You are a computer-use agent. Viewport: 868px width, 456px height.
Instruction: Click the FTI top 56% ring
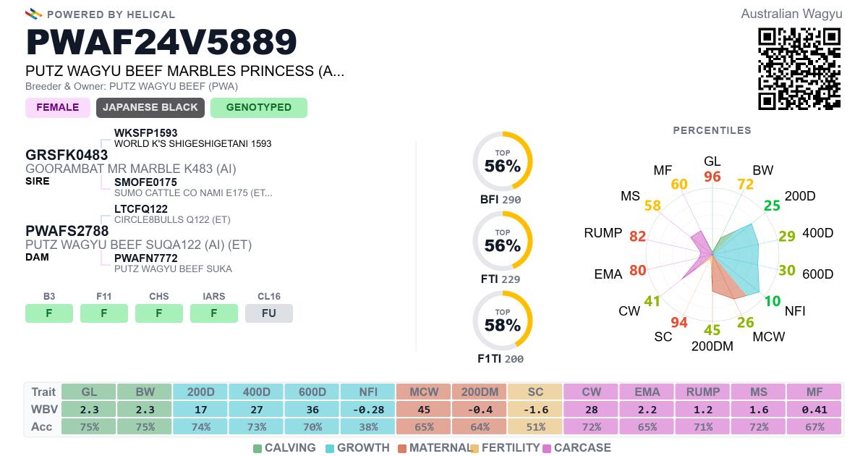[503, 242]
